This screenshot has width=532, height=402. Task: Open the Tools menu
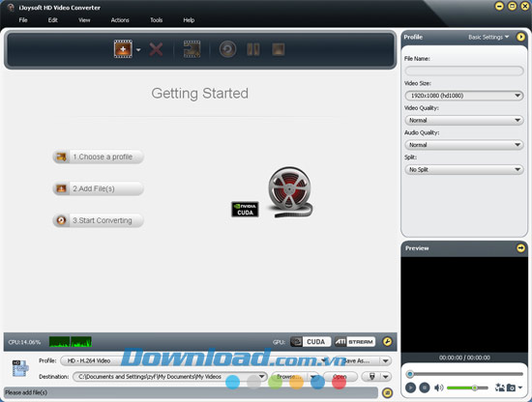[x=156, y=20]
